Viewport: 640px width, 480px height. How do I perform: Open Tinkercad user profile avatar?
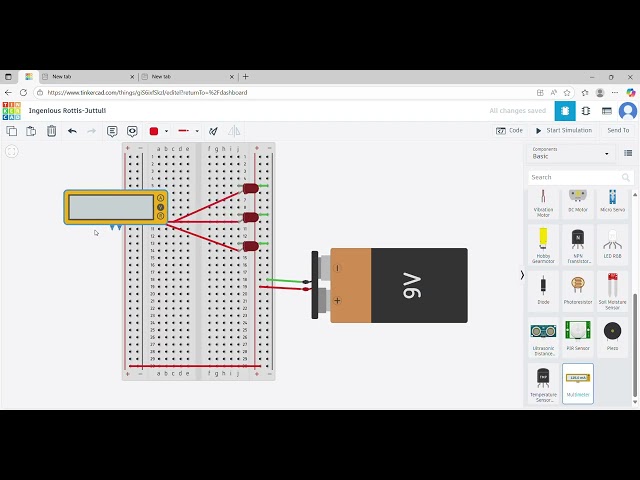[628, 111]
